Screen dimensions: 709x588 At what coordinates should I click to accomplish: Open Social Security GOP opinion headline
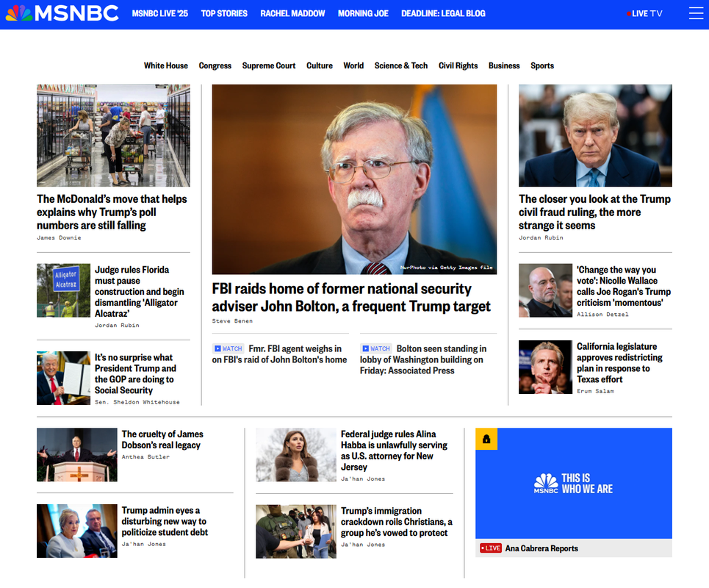click(136, 374)
